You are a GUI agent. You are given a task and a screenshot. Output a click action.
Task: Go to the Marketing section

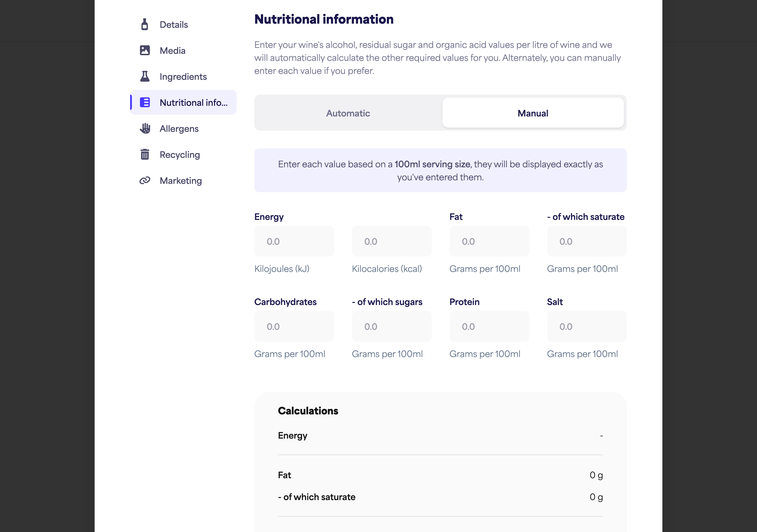point(181,181)
